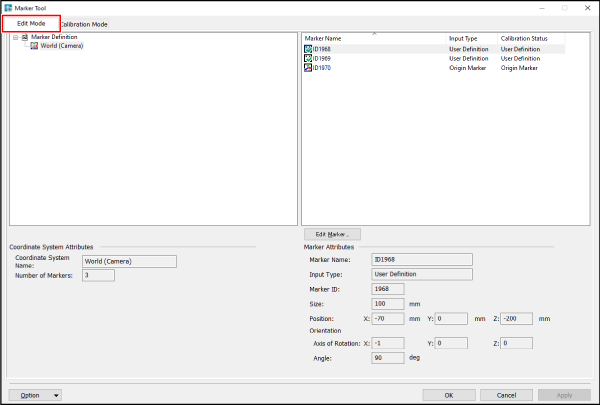The width and height of the screenshot is (600, 405).
Task: Close the Marker Tool window
Action: (587, 8)
